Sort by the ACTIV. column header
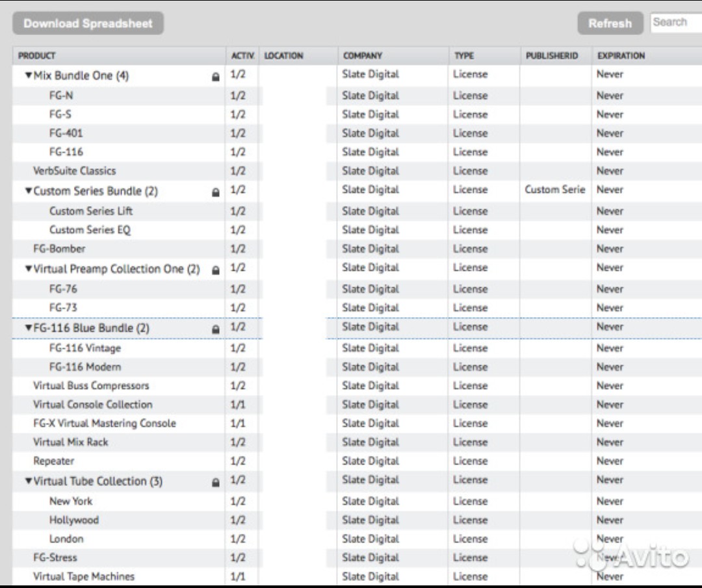 (242, 55)
